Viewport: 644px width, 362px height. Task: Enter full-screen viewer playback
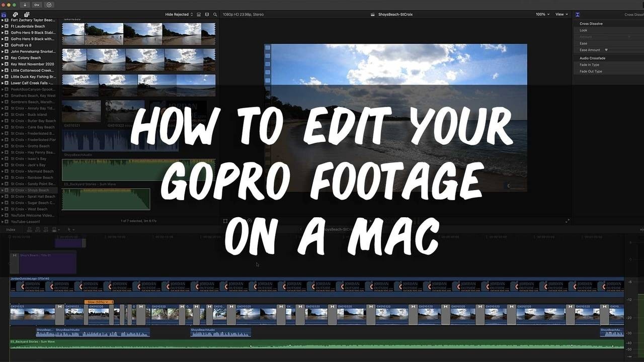coord(568,221)
